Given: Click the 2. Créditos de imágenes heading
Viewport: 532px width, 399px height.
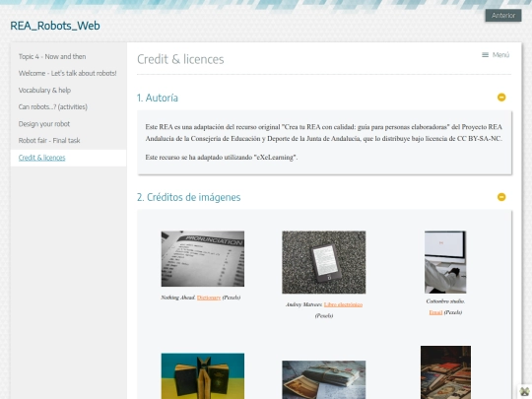Looking at the screenshot, I should click(188, 197).
